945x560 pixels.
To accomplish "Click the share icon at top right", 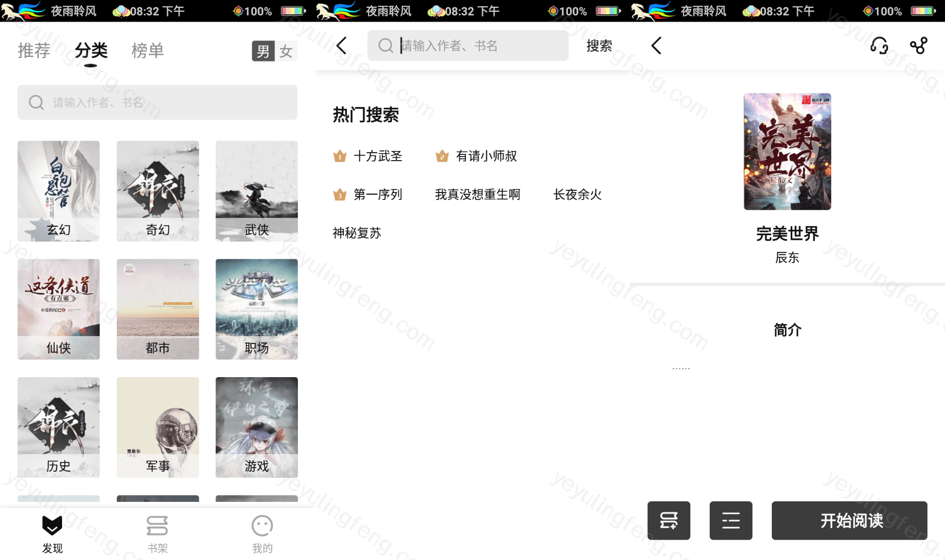I will tap(918, 46).
